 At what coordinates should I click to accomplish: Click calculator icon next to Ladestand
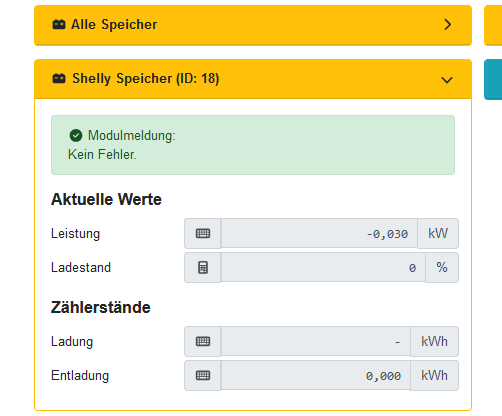coord(203,267)
